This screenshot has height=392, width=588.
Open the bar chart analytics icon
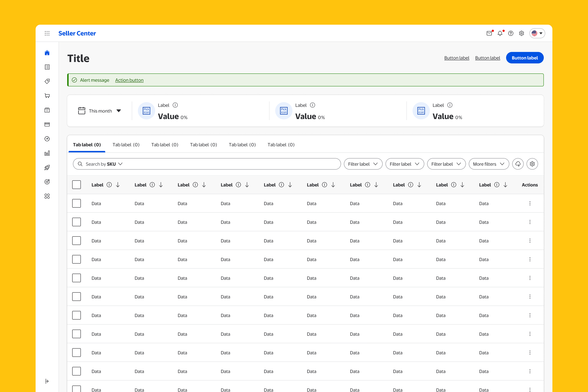click(47, 153)
